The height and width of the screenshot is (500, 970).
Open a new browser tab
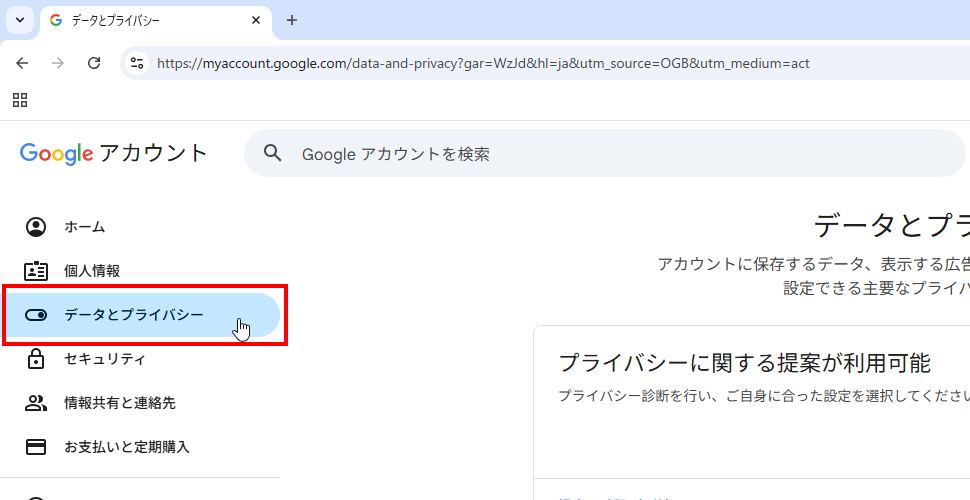point(292,20)
